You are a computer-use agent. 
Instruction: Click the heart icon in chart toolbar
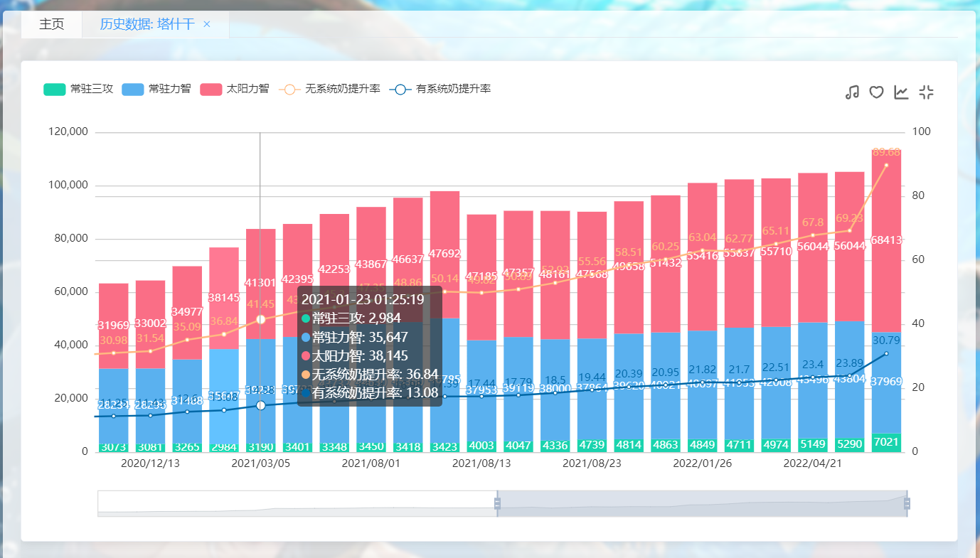[x=876, y=92]
